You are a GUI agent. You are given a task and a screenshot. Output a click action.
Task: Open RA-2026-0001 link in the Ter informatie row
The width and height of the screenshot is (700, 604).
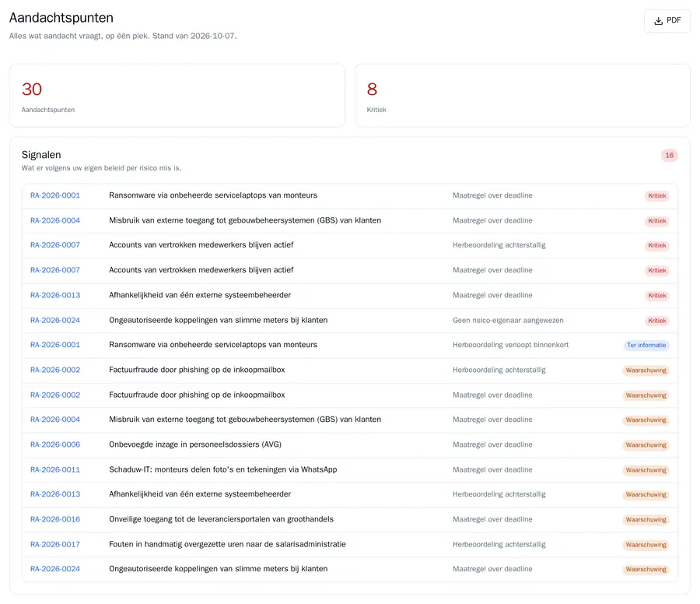(55, 345)
